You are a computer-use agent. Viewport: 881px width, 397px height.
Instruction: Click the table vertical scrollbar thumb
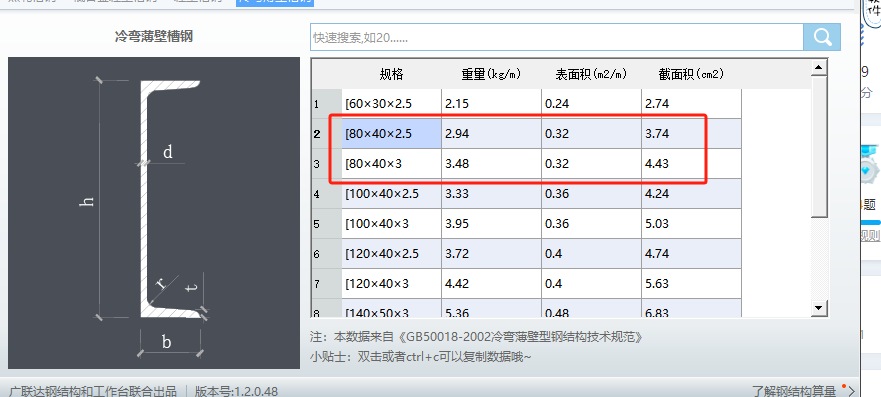(x=820, y=147)
